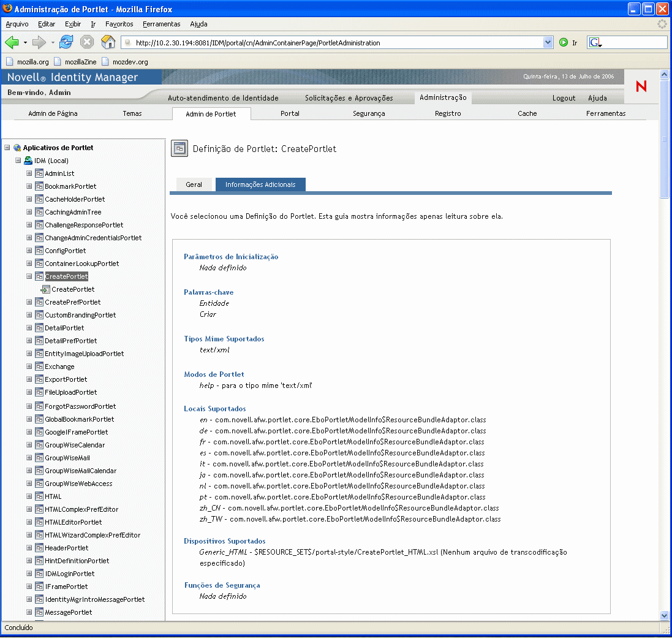Click the CreatePortlet registration icon
Viewport: 672px width, 638px height.
(x=45, y=289)
